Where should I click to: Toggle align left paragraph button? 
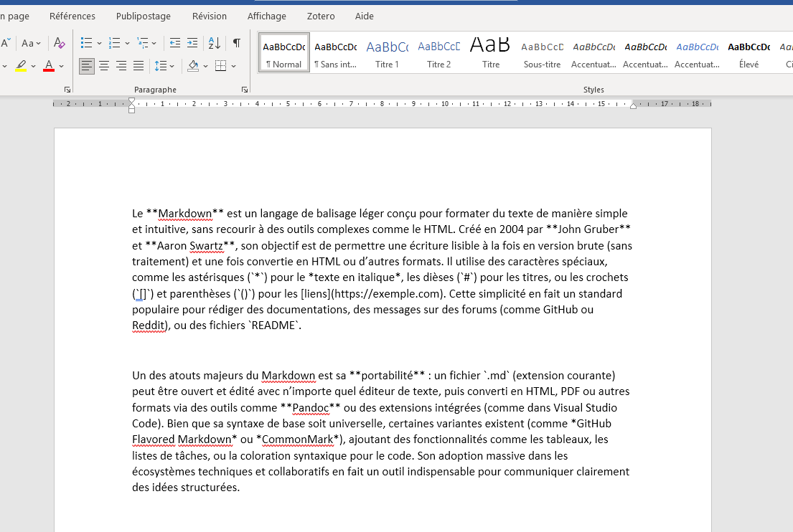pos(87,66)
